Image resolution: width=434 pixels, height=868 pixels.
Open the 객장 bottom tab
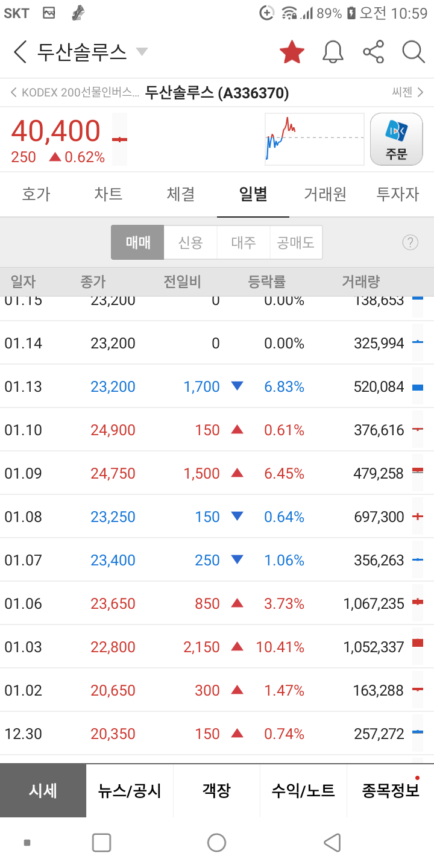pos(217,790)
